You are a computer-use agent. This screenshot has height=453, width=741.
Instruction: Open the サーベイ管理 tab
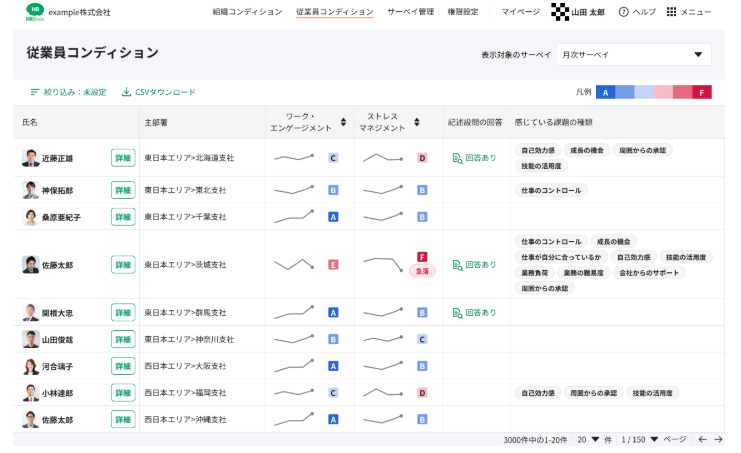pos(411,12)
